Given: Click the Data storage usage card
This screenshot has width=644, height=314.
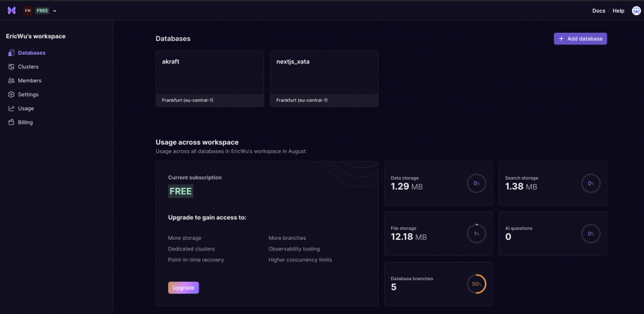Looking at the screenshot, I should pos(438,183).
